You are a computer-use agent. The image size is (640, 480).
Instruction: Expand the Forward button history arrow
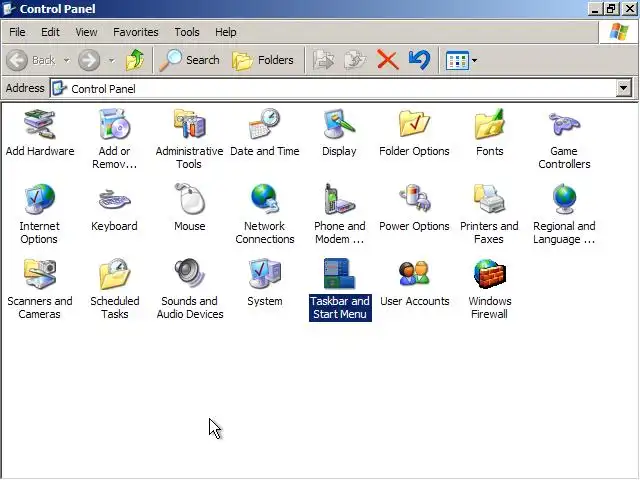(x=111, y=60)
